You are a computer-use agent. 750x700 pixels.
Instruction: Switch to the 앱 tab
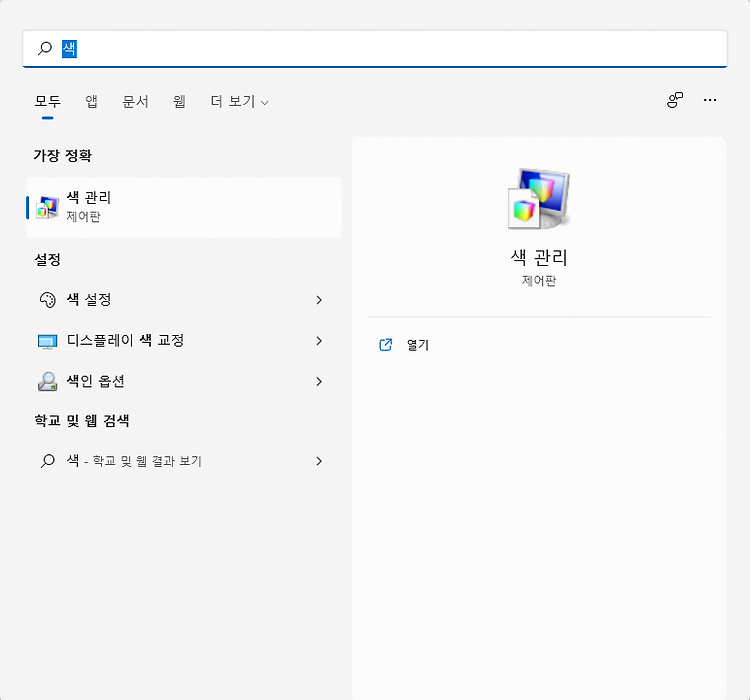[91, 101]
